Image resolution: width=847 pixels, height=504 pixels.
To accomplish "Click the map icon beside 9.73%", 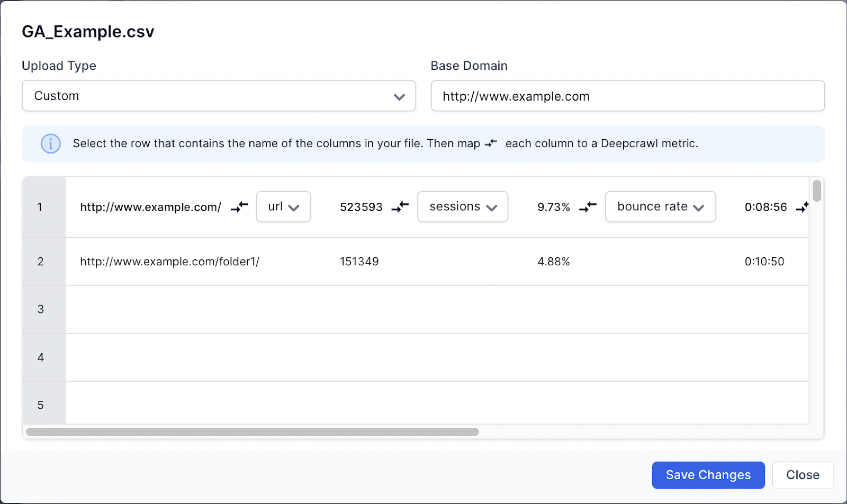I will [588, 207].
